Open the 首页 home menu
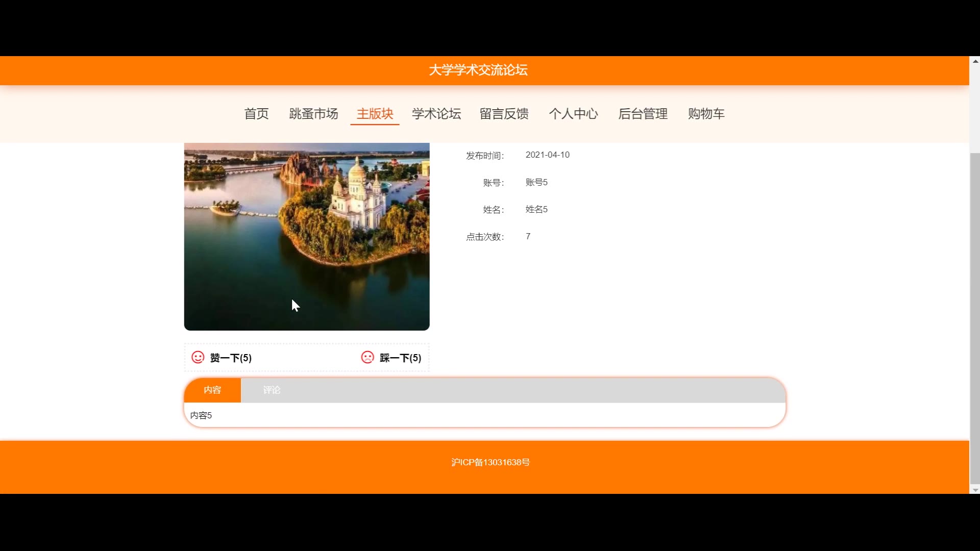Screen dimensions: 980x551 pos(256,114)
